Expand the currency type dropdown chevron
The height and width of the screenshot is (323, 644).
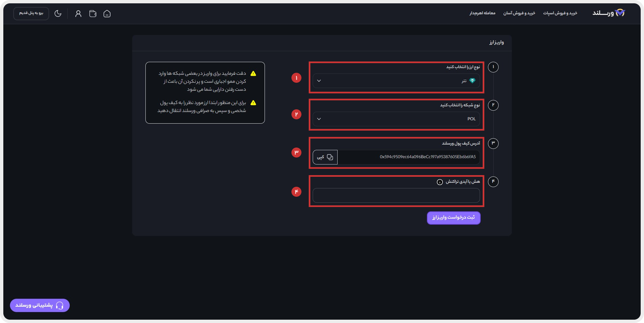319,81
